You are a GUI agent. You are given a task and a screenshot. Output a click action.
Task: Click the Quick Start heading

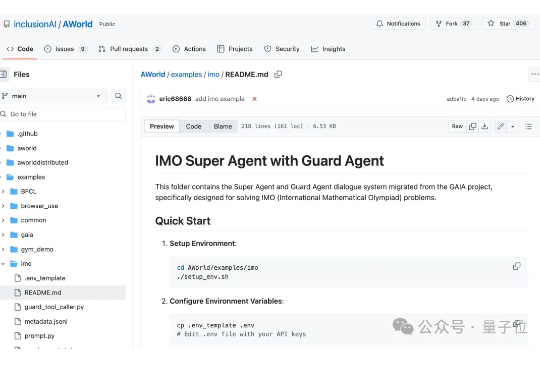coord(183,221)
